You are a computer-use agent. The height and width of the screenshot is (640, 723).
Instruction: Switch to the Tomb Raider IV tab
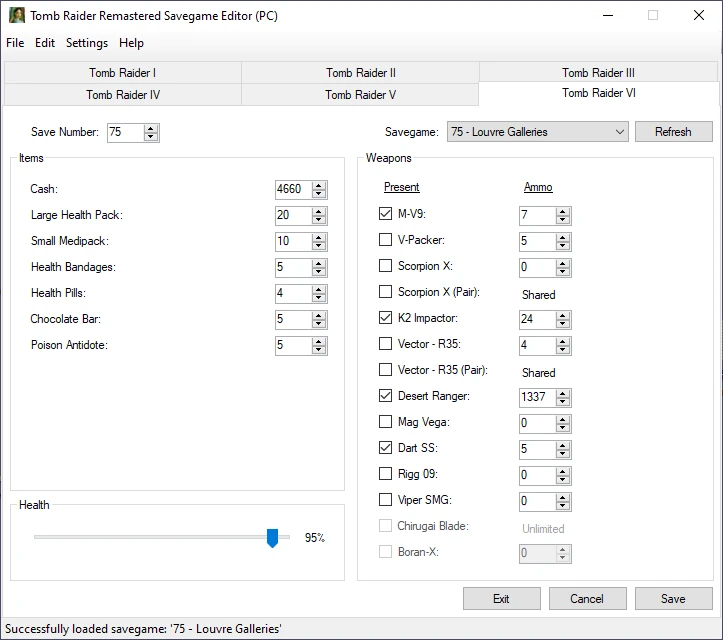pos(122,95)
